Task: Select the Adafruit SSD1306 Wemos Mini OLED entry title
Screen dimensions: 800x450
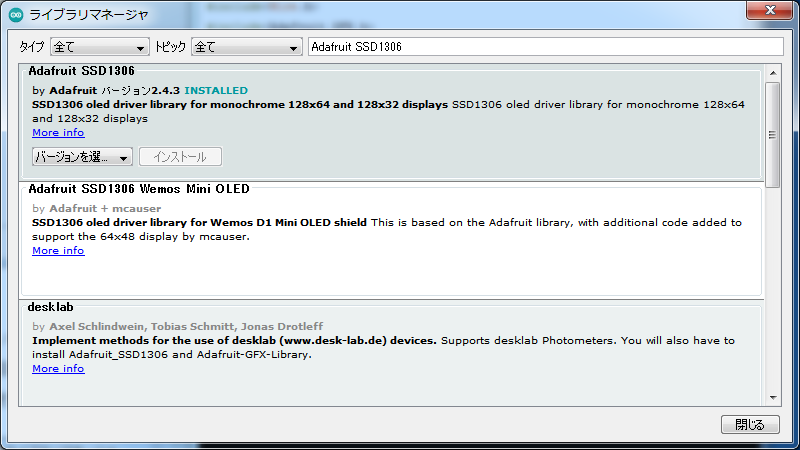Action: point(139,189)
